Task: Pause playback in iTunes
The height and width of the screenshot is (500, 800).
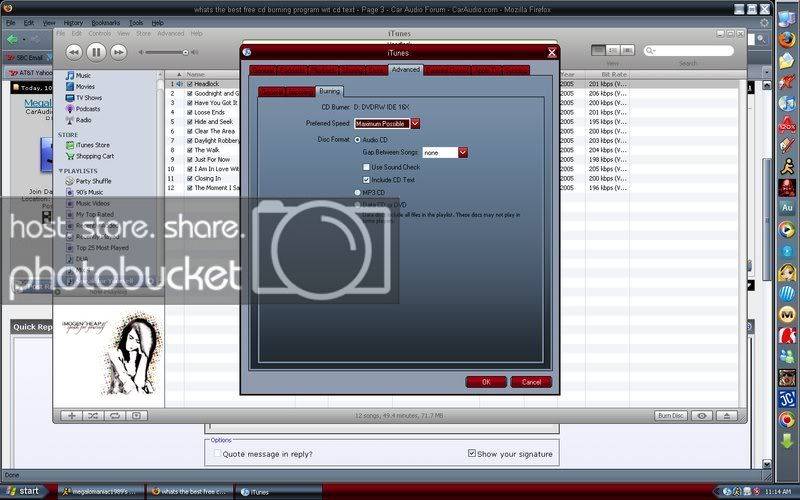Action: [96, 52]
